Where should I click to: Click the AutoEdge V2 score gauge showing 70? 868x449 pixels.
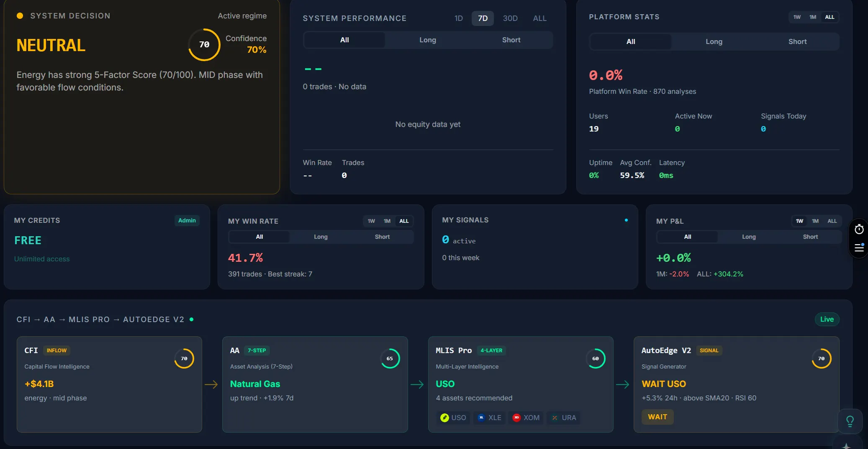[822, 359]
